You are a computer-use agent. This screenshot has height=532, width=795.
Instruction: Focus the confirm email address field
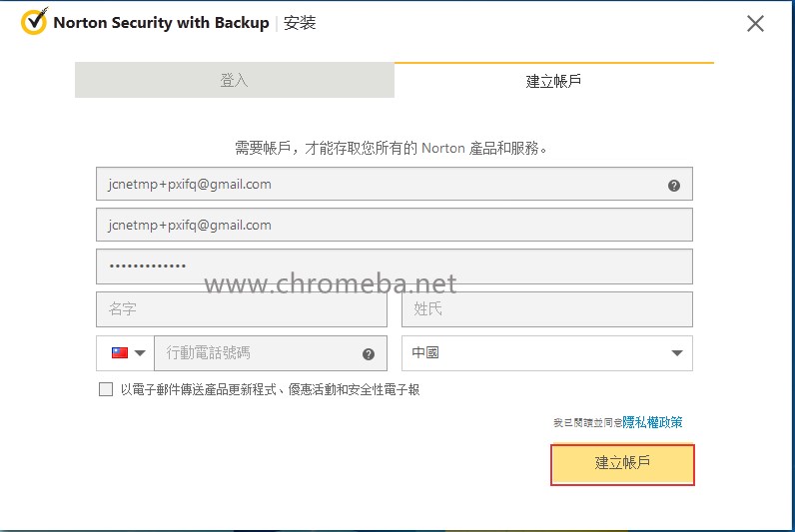coord(394,226)
